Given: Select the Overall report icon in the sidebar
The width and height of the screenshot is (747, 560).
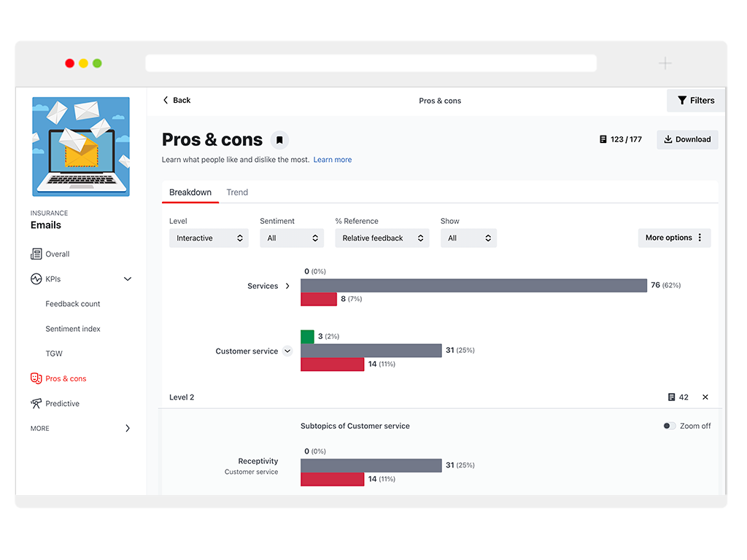Looking at the screenshot, I should [38, 254].
